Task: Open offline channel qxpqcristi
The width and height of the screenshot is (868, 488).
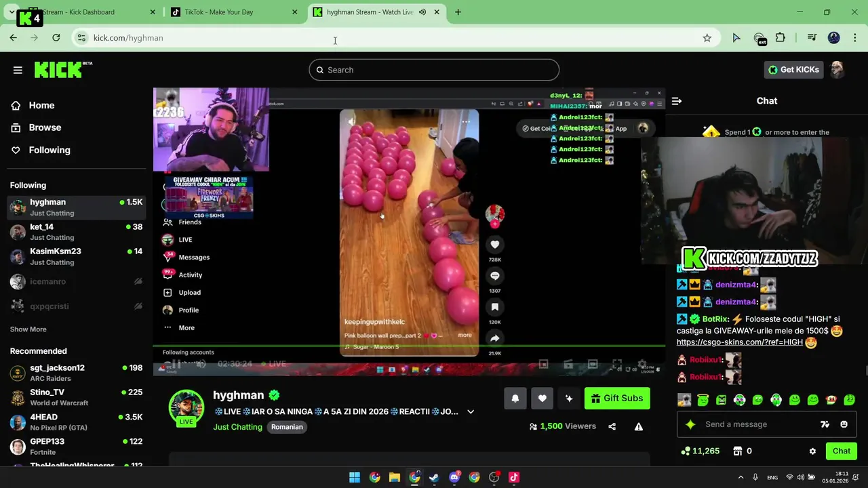Action: pyautogui.click(x=76, y=306)
